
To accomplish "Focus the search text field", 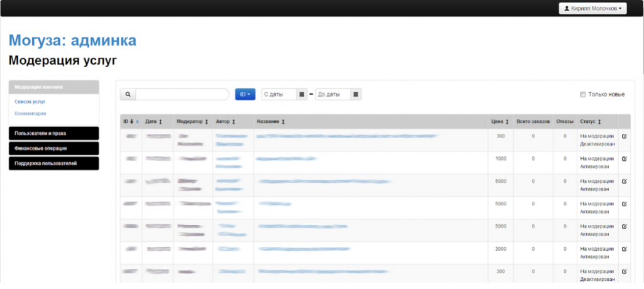I will click(x=182, y=94).
